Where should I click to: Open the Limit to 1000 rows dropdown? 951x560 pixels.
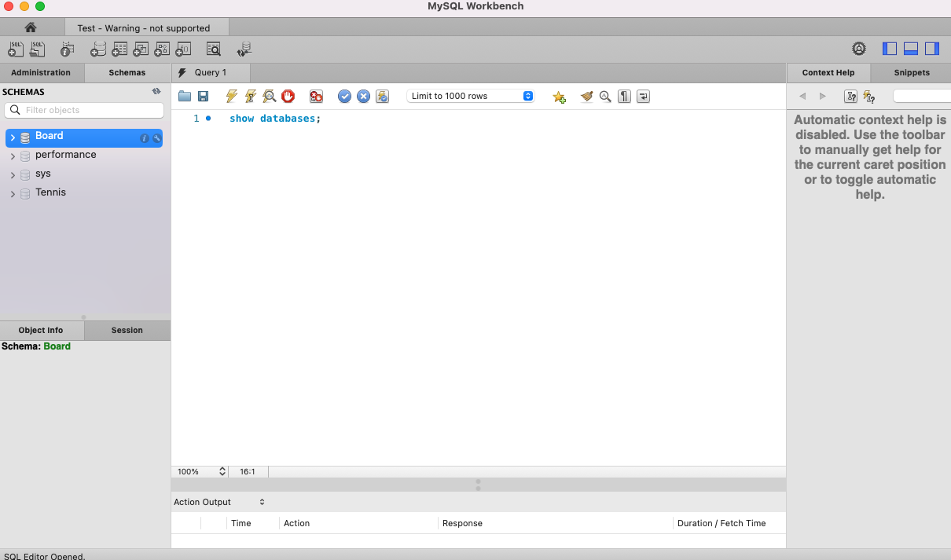[471, 96]
